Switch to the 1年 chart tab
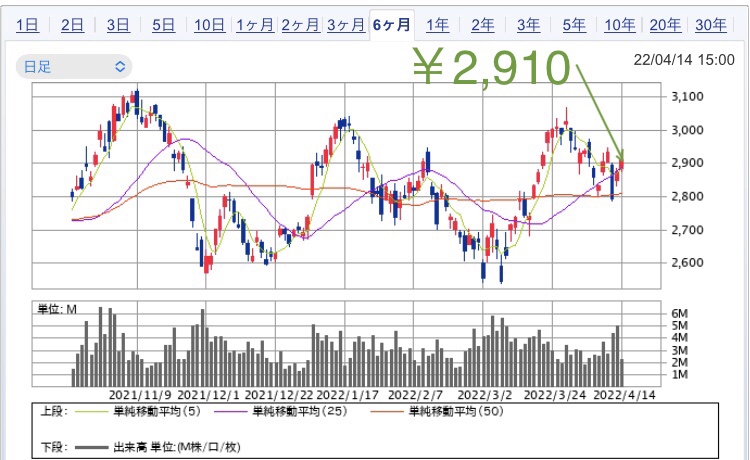The height and width of the screenshot is (460, 750). 437,25
